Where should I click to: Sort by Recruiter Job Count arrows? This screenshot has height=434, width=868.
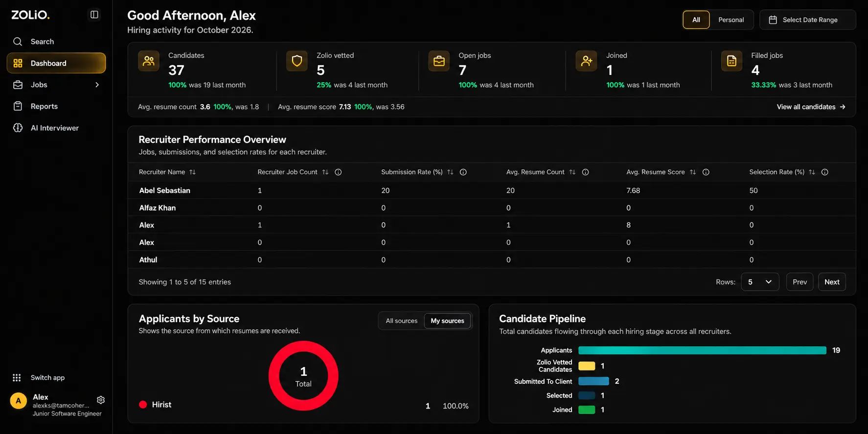point(325,172)
